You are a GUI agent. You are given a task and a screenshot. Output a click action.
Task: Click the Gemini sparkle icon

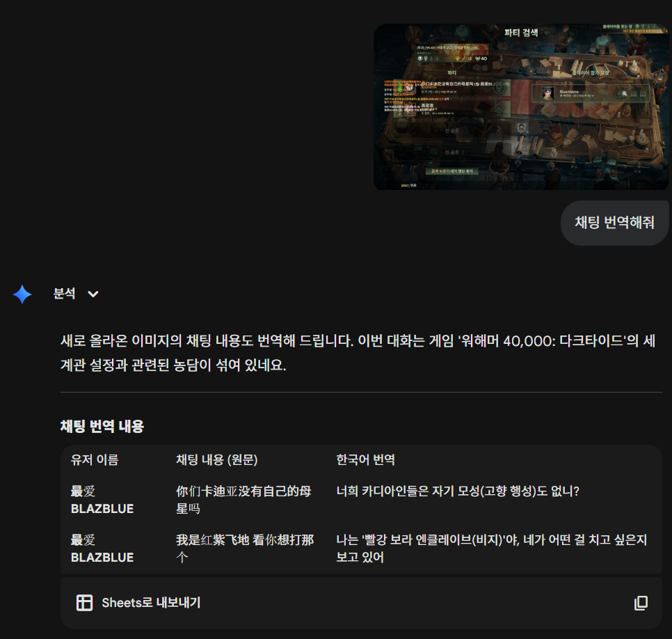(x=22, y=294)
